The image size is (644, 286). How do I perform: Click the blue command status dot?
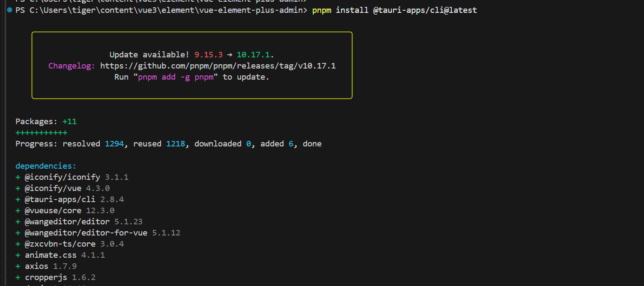click(9, 10)
